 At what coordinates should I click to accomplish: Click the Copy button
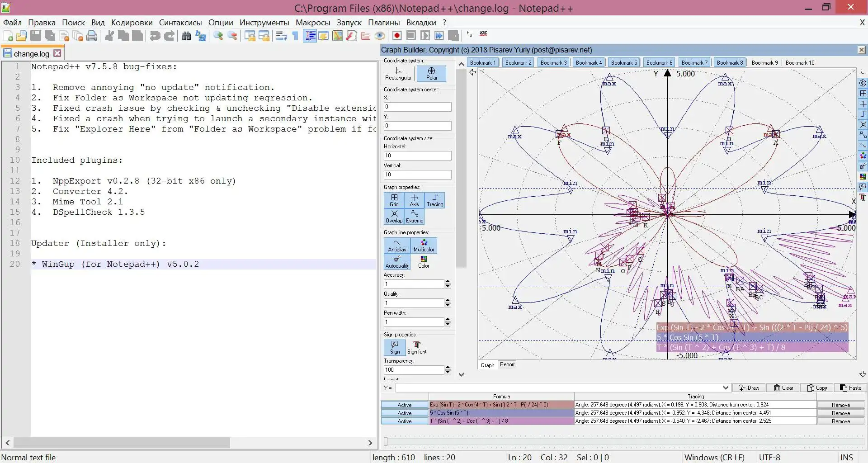[817, 388]
